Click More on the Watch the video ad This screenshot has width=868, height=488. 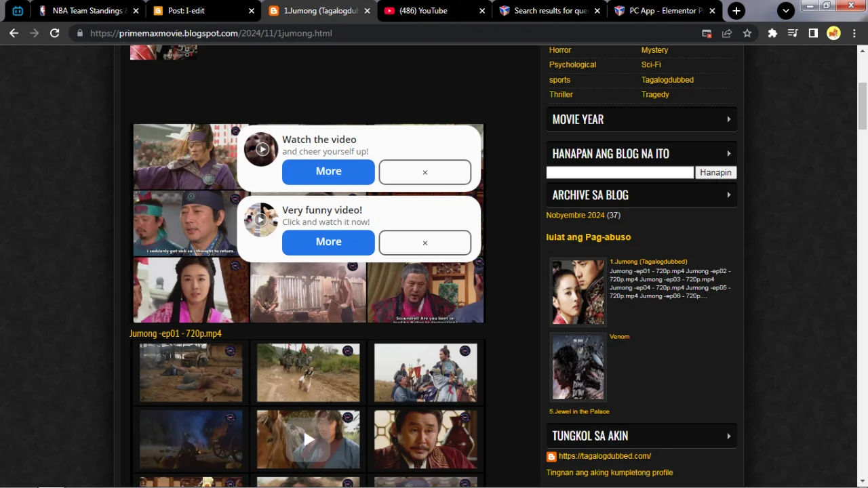328,171
